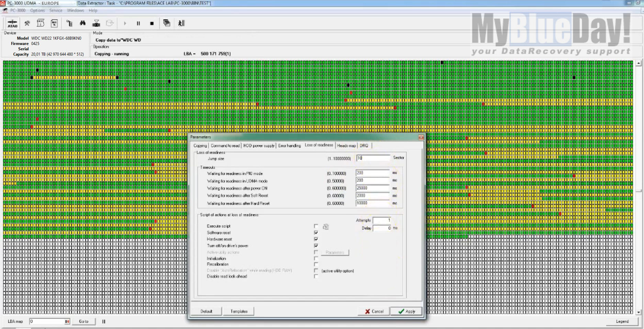Image resolution: width=644 pixels, height=329 pixels.
Task: Stop the copying with the toolbar stop icon
Action: pyautogui.click(x=152, y=23)
